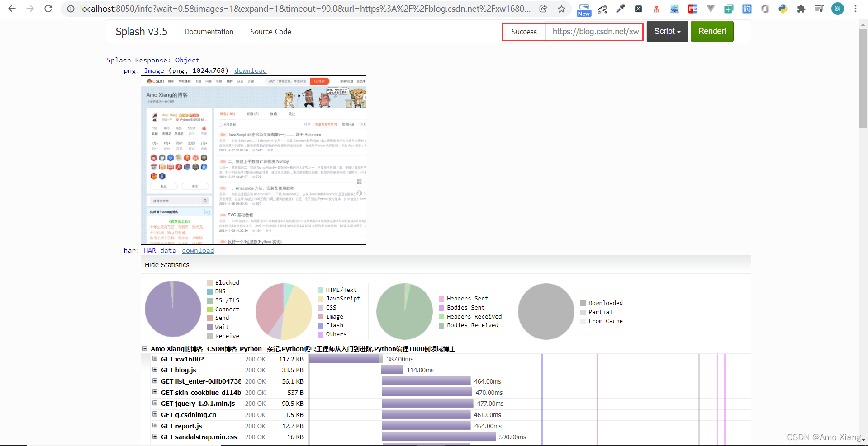Click the HAR data link
The width and height of the screenshot is (868, 446).
160,250
